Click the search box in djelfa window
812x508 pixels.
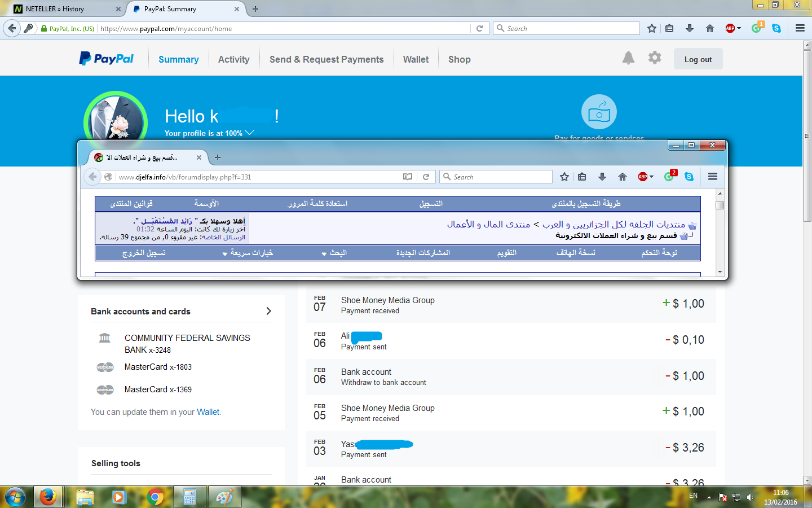point(496,177)
